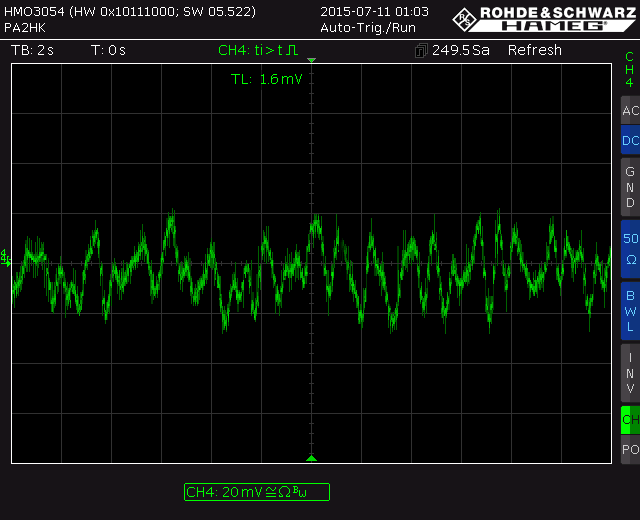This screenshot has width=640, height=520.
Task: Toggle the 50 Ω termination softkey
Action: coord(630,248)
